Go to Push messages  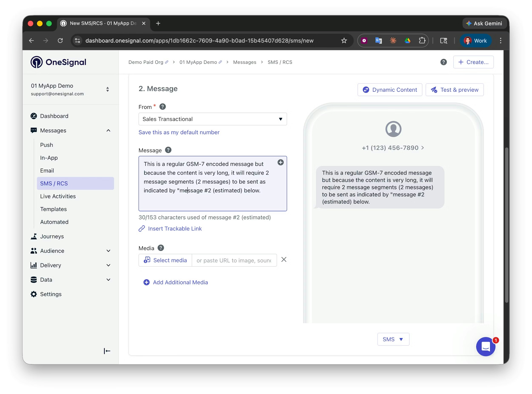tap(47, 145)
